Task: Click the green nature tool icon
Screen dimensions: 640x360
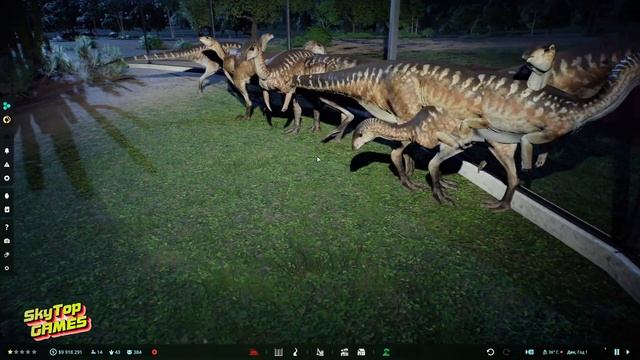Action: click(x=386, y=352)
